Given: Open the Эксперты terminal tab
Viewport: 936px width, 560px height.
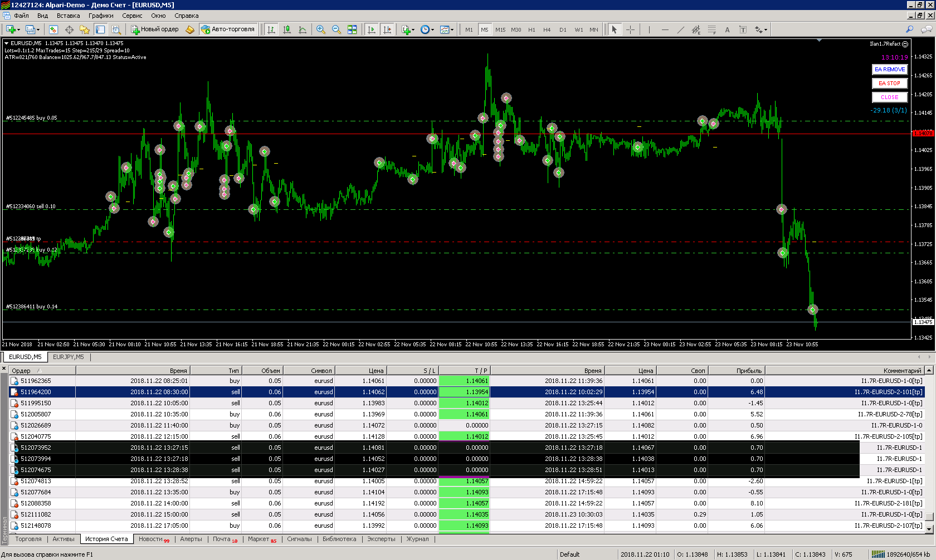Looking at the screenshot, I should [381, 539].
